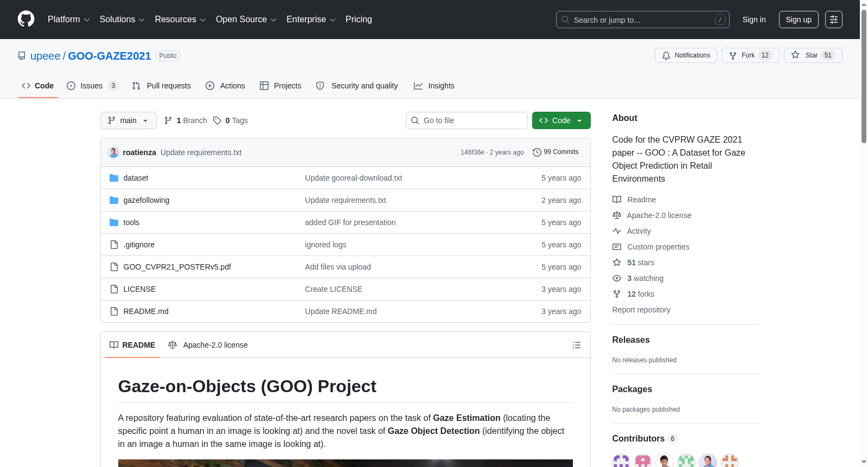Click the README.md file icon

click(x=114, y=311)
